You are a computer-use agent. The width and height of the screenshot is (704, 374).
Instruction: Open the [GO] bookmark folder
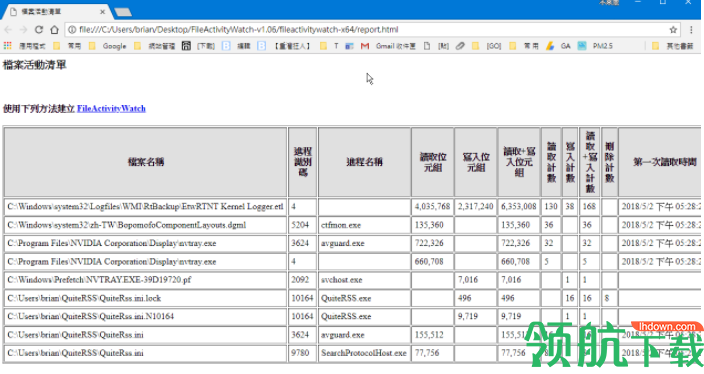click(487, 46)
